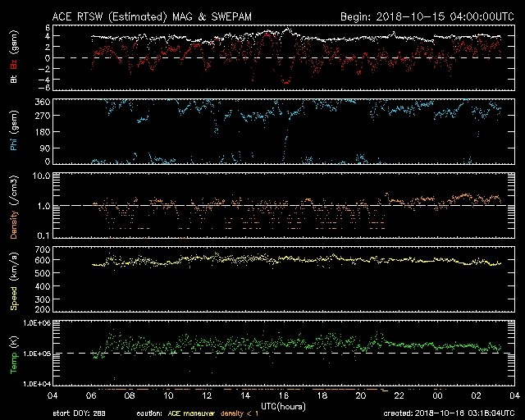Click the 600 tick on Speed axis
Screen dimensions: 525x420
pyautogui.click(x=37, y=260)
